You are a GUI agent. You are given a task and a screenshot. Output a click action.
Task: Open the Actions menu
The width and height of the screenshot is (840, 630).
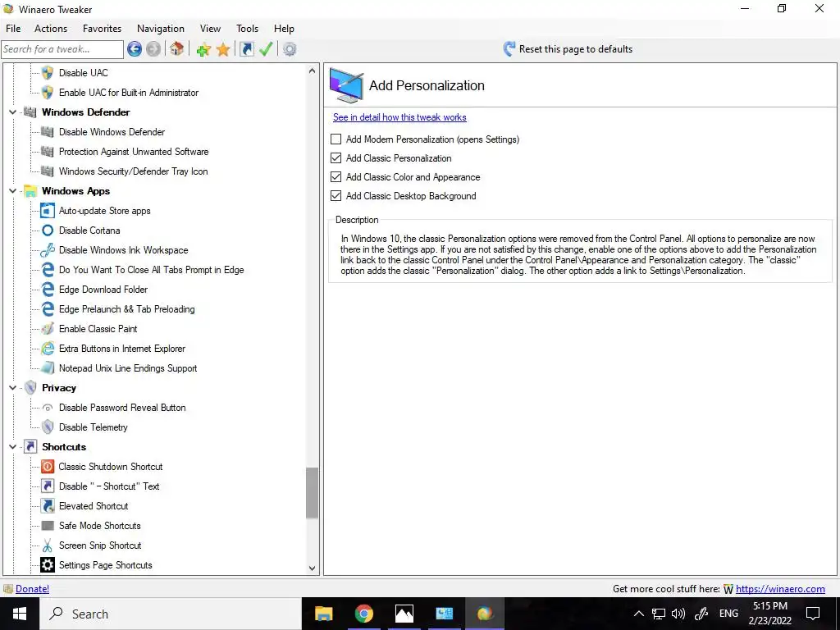click(x=51, y=29)
